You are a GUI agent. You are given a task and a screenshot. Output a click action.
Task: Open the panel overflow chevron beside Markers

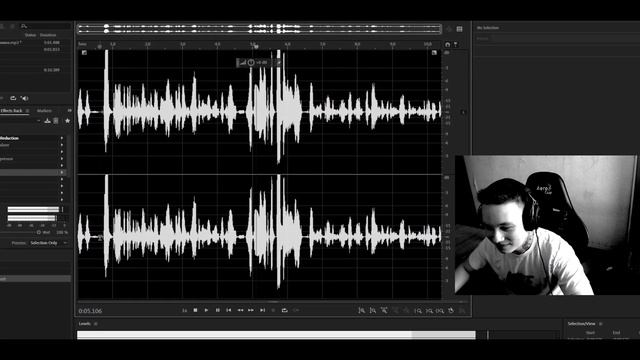coord(69,111)
